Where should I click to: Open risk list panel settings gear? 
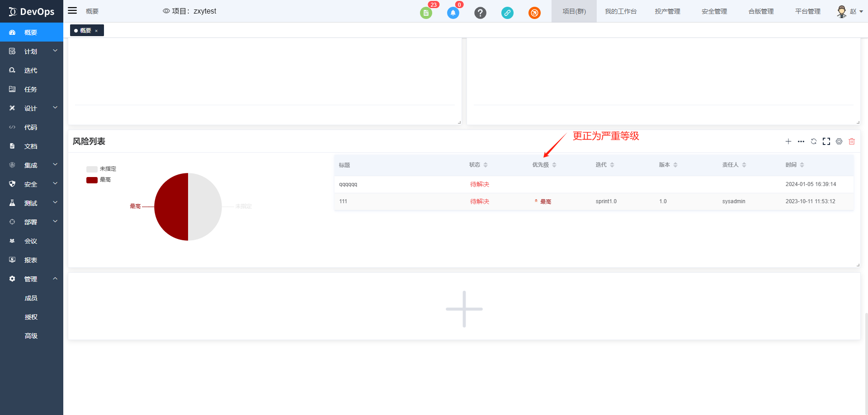click(839, 141)
